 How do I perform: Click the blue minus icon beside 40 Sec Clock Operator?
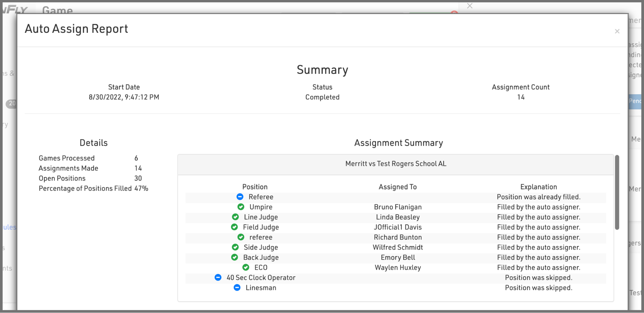point(218,277)
